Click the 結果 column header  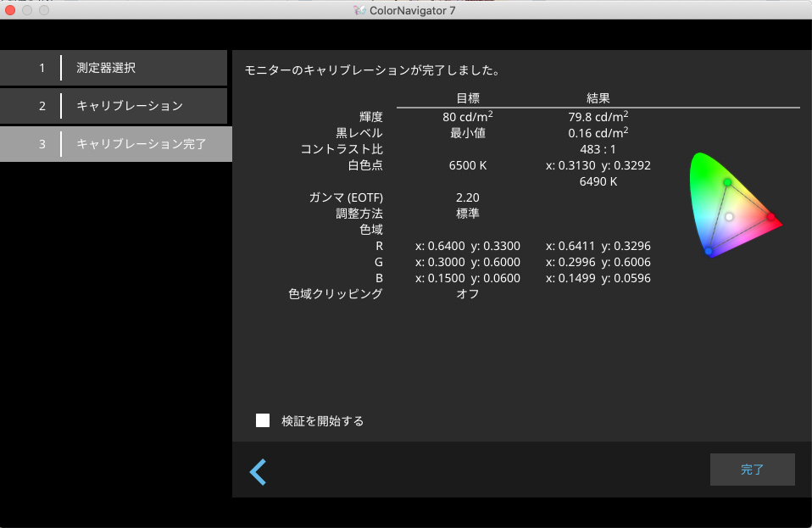(598, 97)
